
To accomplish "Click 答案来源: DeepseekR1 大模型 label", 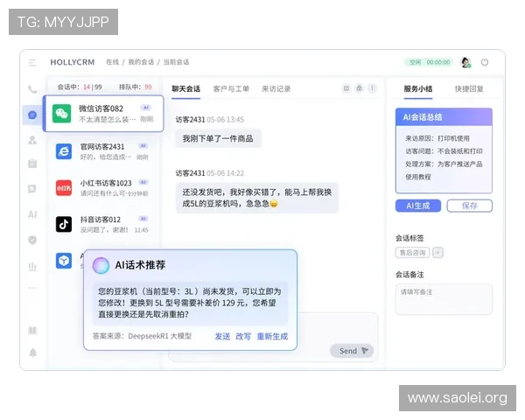I will point(143,336).
